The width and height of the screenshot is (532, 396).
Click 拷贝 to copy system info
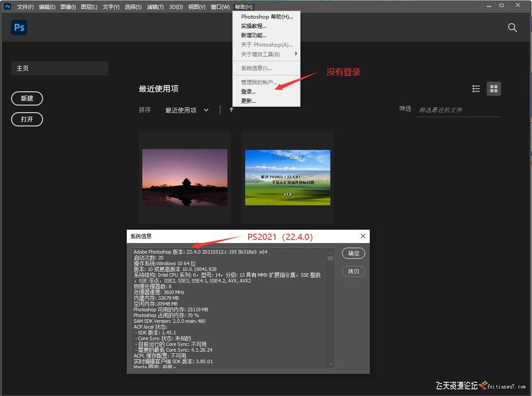[x=353, y=271]
